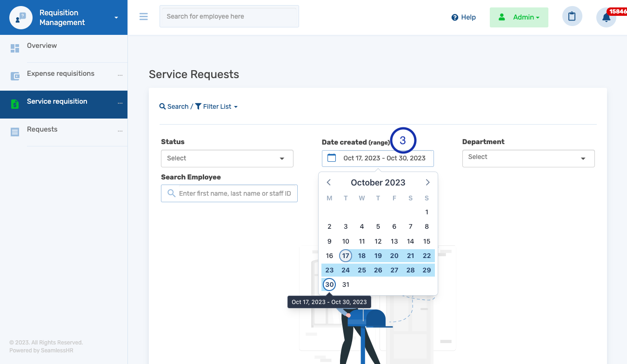627x364 pixels.
Task: Click the Powered by SeamlessHR link
Action: point(40,350)
